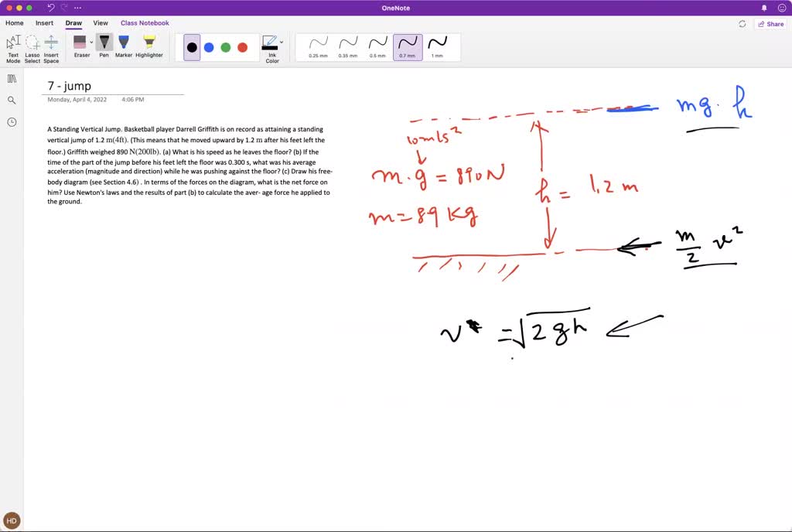Show the notebooks navigation pane
Image resolution: width=792 pixels, height=532 pixels.
click(x=12, y=78)
